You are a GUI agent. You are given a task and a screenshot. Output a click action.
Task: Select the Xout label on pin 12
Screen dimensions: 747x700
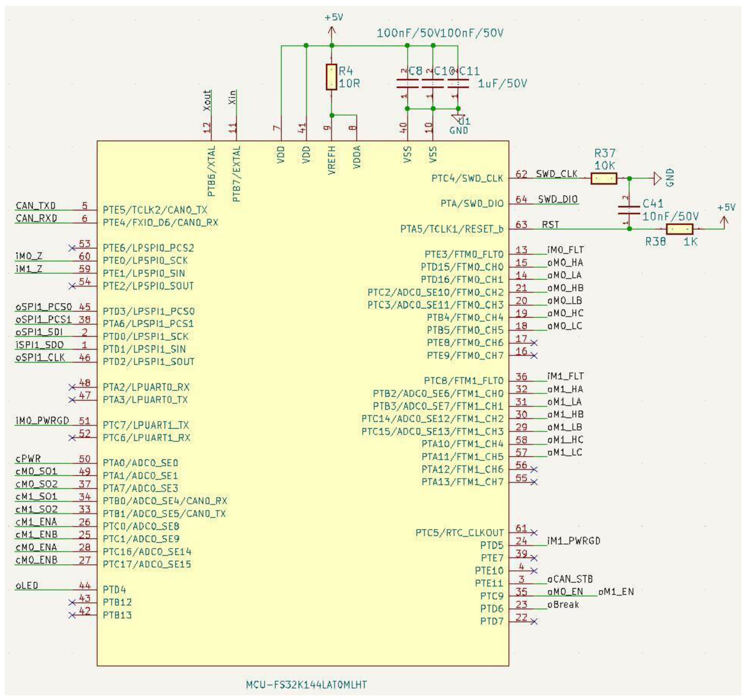coord(207,100)
